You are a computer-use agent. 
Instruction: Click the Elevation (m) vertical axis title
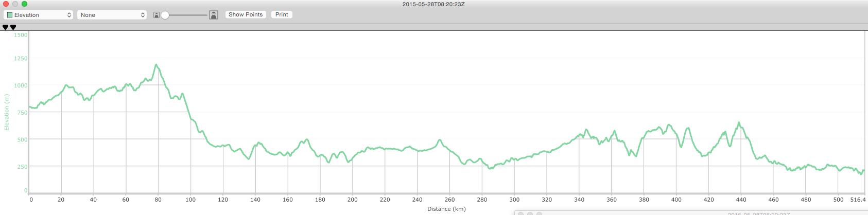pyautogui.click(x=7, y=112)
